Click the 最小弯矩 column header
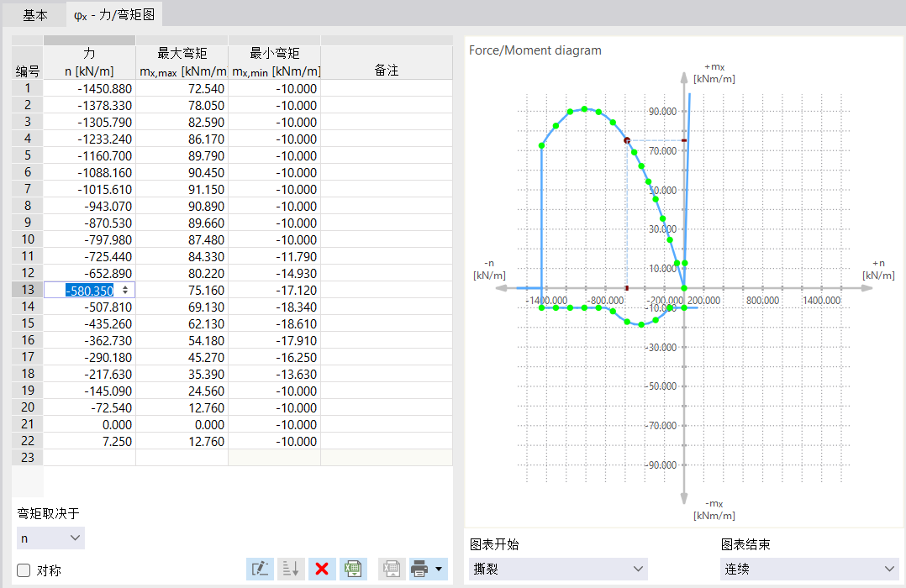The image size is (906, 588). [275, 62]
